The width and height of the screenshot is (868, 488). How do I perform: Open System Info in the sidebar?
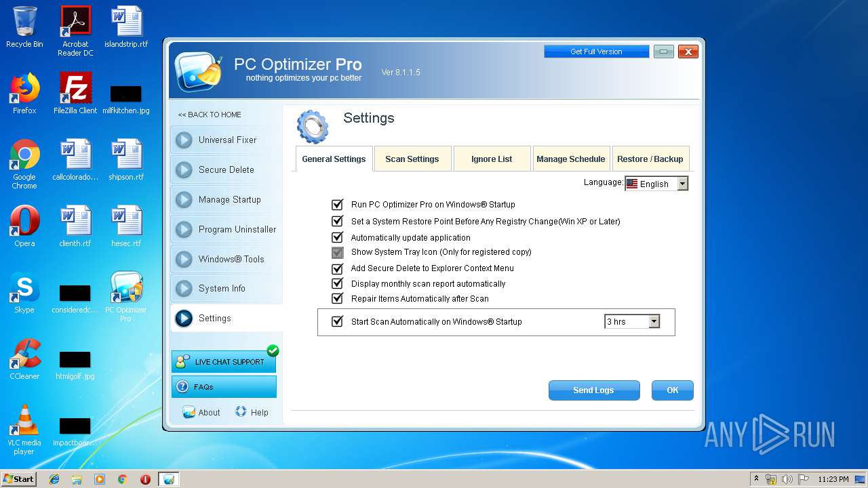tap(226, 289)
